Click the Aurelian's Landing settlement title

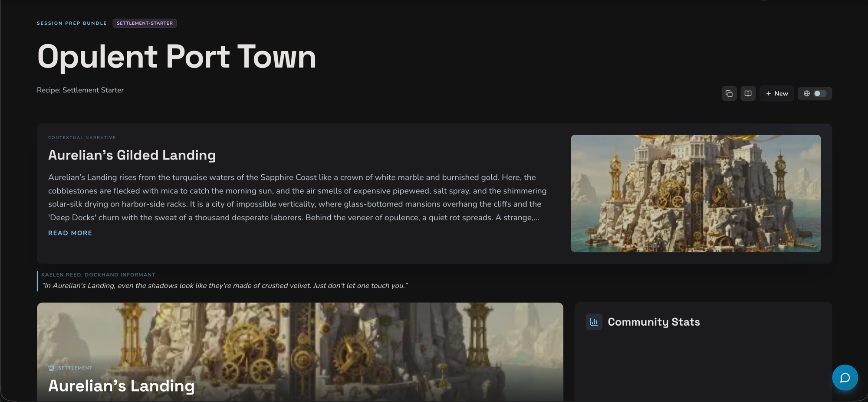pos(121,386)
